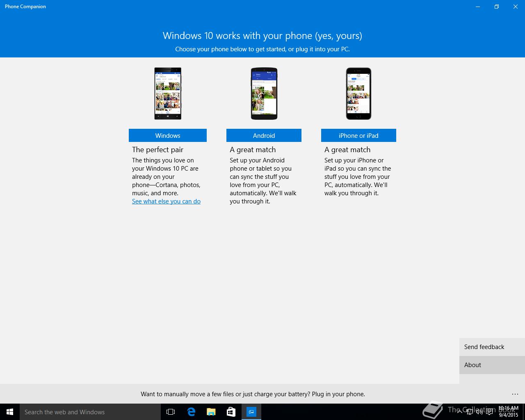This screenshot has height=420, width=525.
Task: Click the 'Plug in your phone' bottom bar message
Action: [253, 394]
